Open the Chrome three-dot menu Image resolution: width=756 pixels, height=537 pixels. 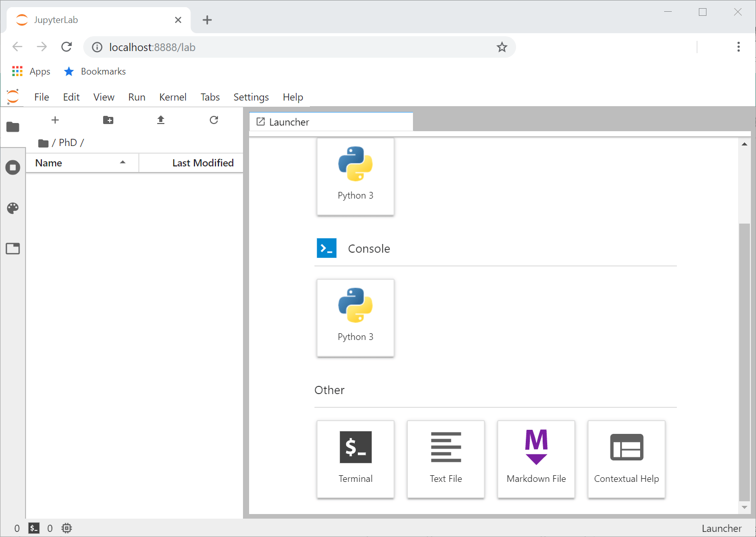(738, 47)
